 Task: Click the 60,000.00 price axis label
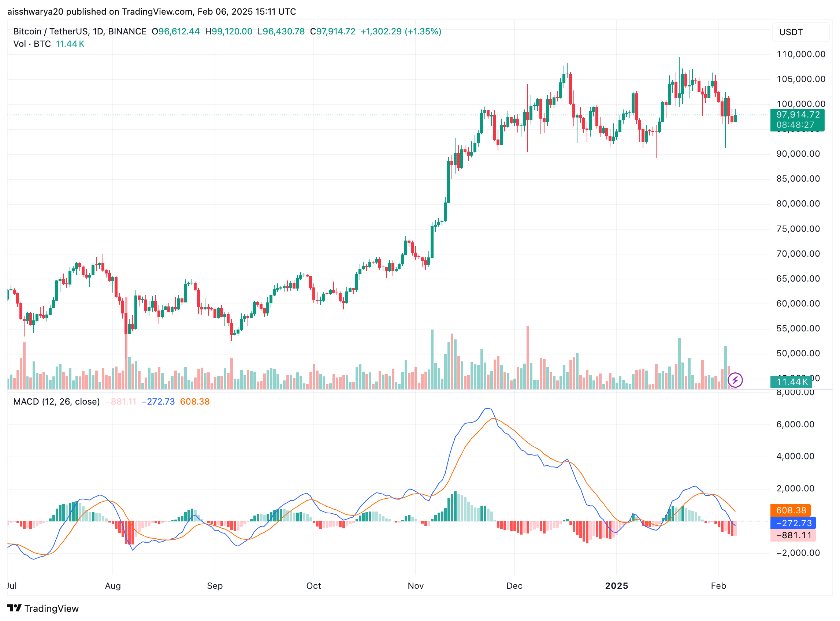pos(798,304)
